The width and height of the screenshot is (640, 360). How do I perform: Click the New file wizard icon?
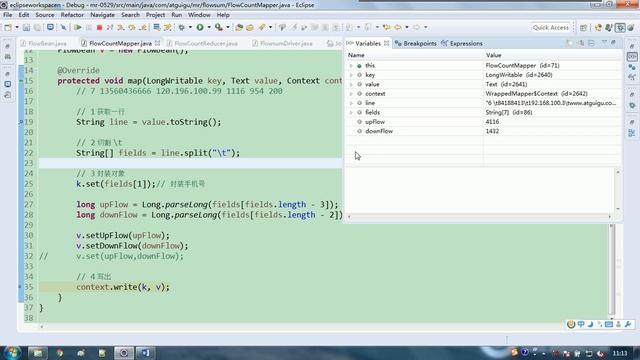pos(8,27)
